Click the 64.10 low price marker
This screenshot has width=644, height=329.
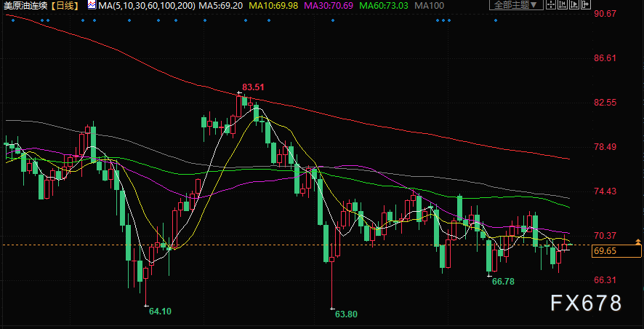click(x=160, y=312)
